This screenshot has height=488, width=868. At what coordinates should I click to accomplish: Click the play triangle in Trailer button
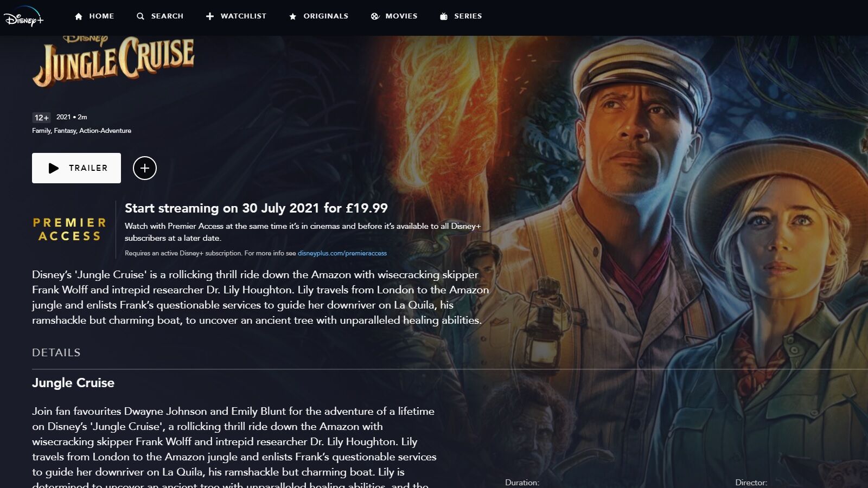53,168
